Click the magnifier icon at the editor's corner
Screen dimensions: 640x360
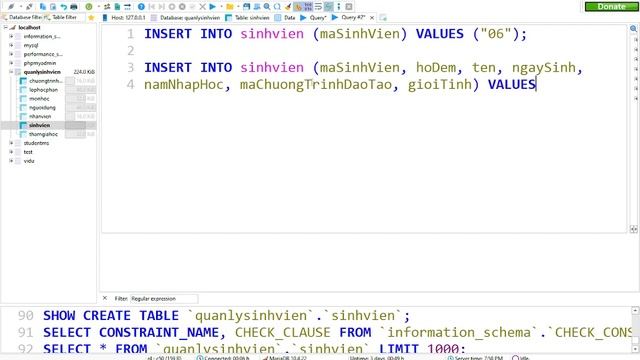tap(633, 29)
